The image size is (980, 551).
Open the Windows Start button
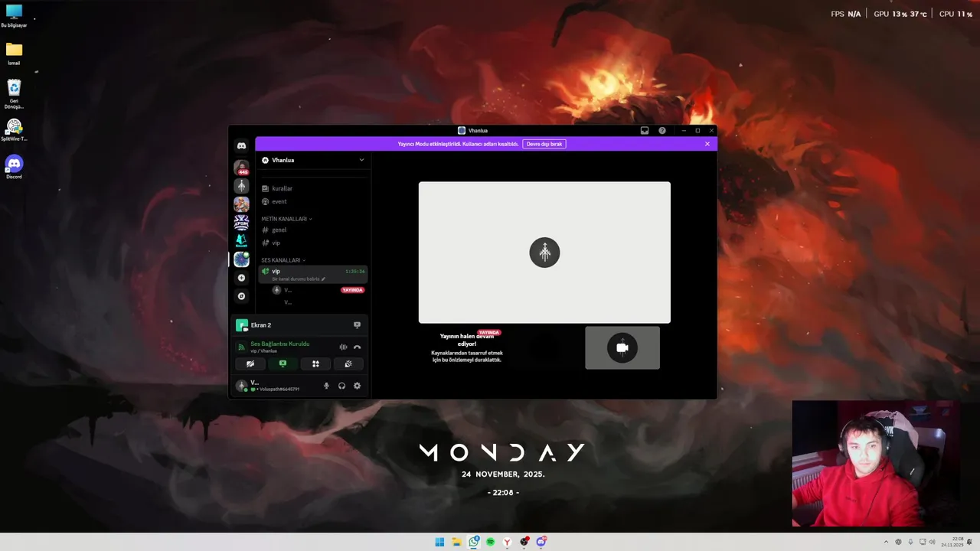click(x=439, y=542)
